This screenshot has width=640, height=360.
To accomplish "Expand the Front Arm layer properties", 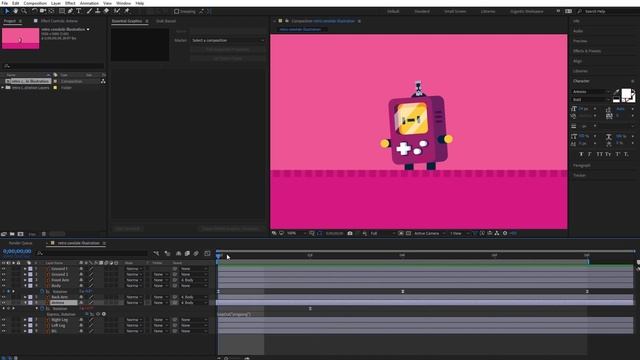I will pos(25,280).
